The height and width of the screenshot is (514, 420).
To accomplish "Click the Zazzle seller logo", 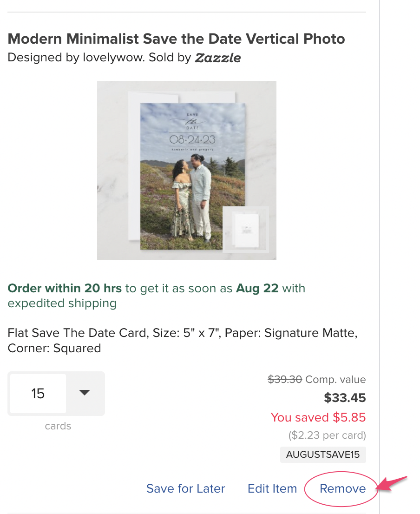I will pyautogui.click(x=218, y=58).
